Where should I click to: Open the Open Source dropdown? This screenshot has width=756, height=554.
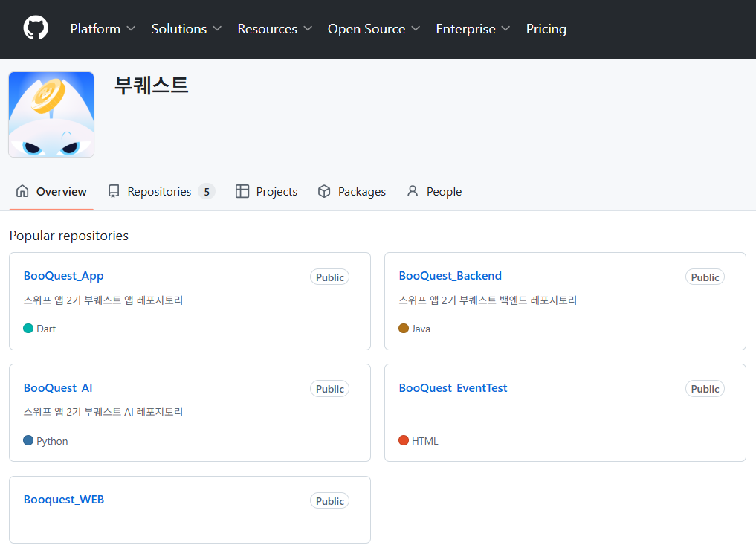tap(373, 29)
